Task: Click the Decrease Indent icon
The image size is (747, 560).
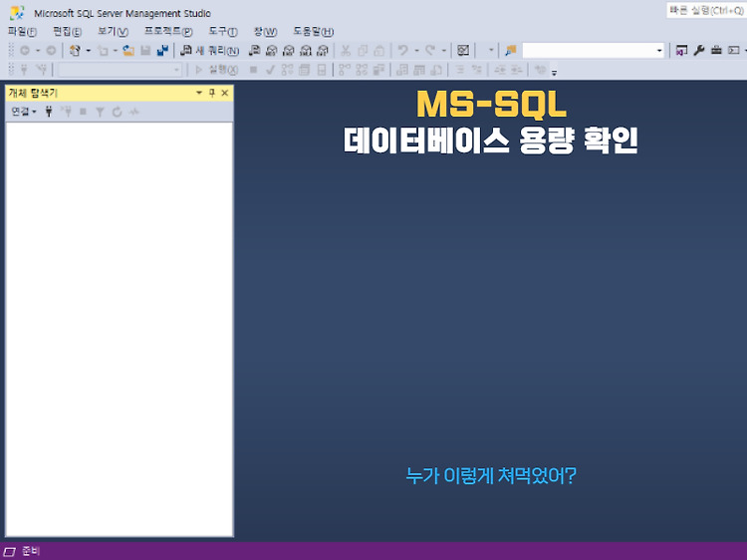Action: pos(500,70)
